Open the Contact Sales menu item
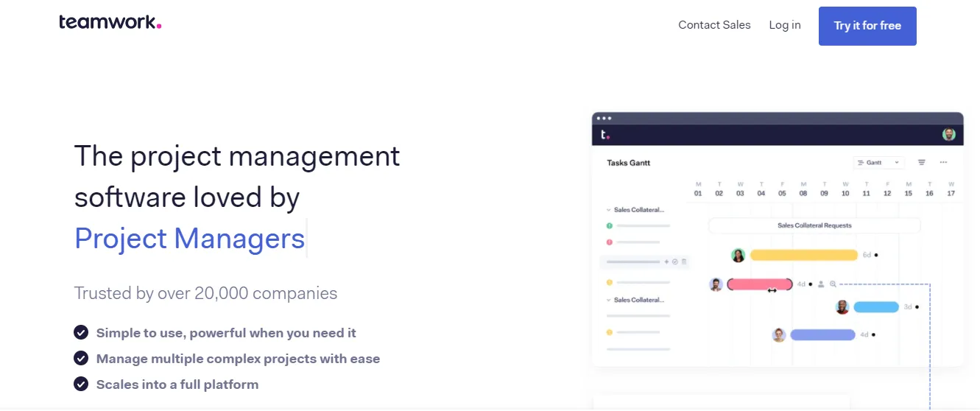This screenshot has height=411, width=980. click(x=714, y=25)
